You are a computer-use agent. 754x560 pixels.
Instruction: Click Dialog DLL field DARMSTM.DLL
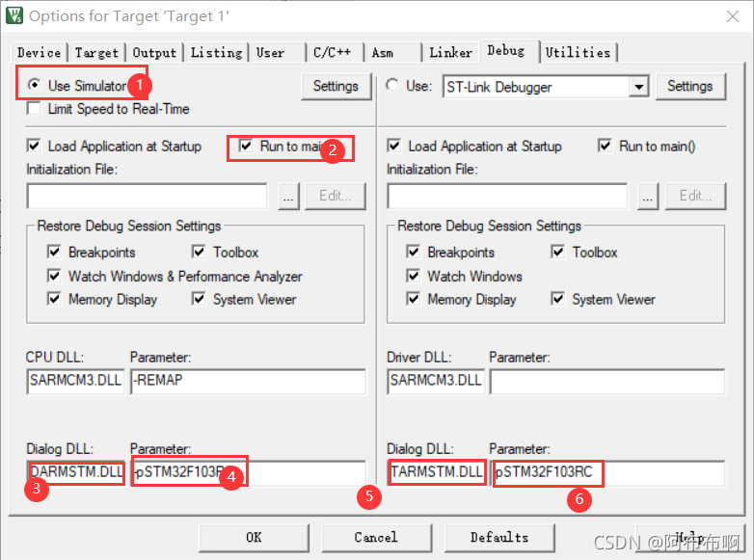tap(75, 473)
